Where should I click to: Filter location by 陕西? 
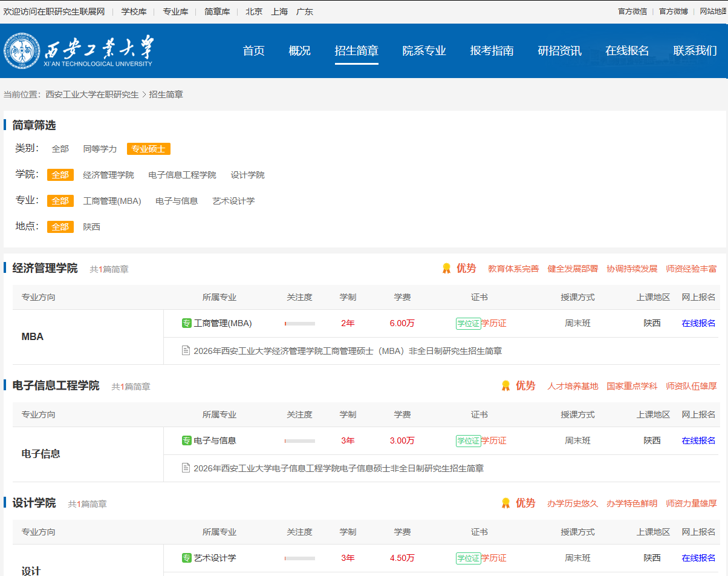coord(92,227)
